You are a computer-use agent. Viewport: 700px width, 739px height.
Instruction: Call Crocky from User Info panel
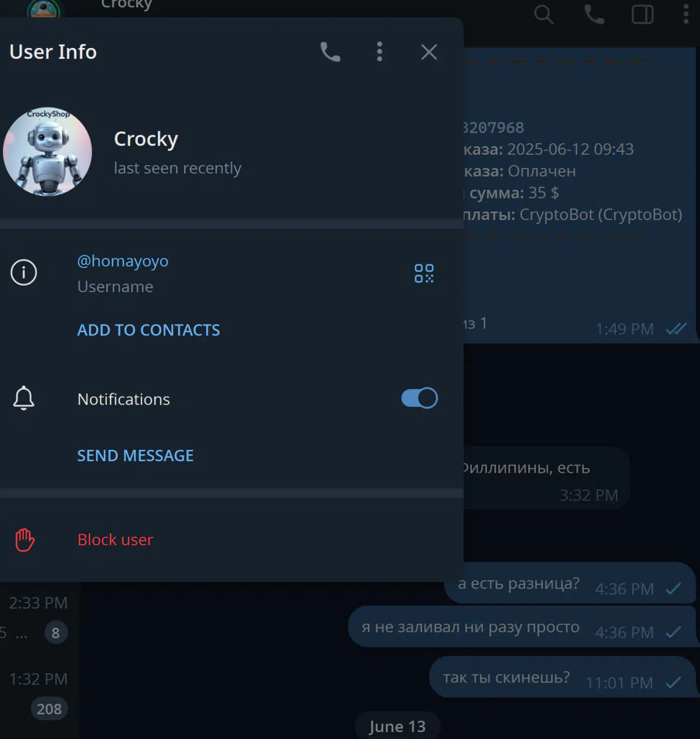[330, 52]
